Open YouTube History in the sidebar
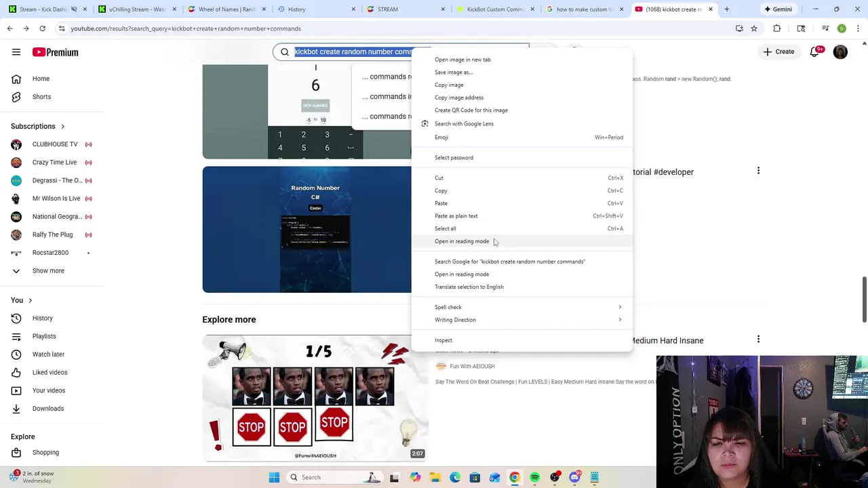The height and width of the screenshot is (488, 868). pyautogui.click(x=42, y=318)
